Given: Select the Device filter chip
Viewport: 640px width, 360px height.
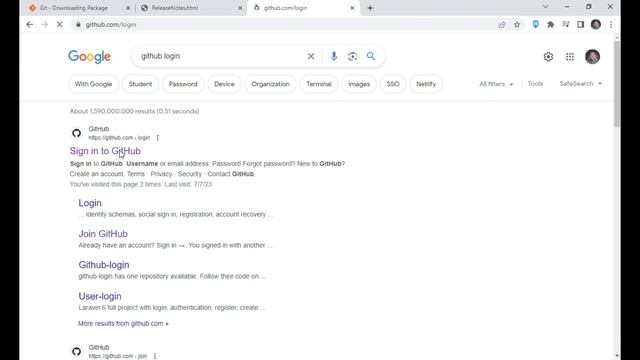Looking at the screenshot, I should [224, 84].
